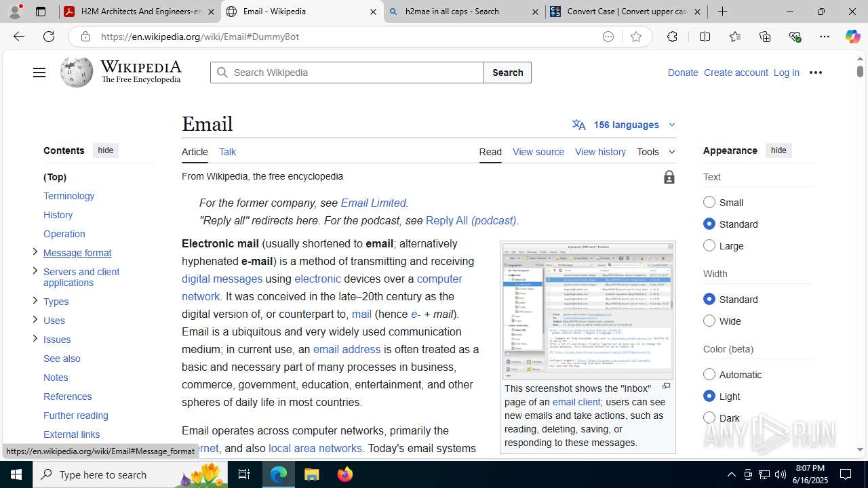Click the browser address bar URL
Viewport: 868px width, 488px height.
pyautogui.click(x=200, y=37)
